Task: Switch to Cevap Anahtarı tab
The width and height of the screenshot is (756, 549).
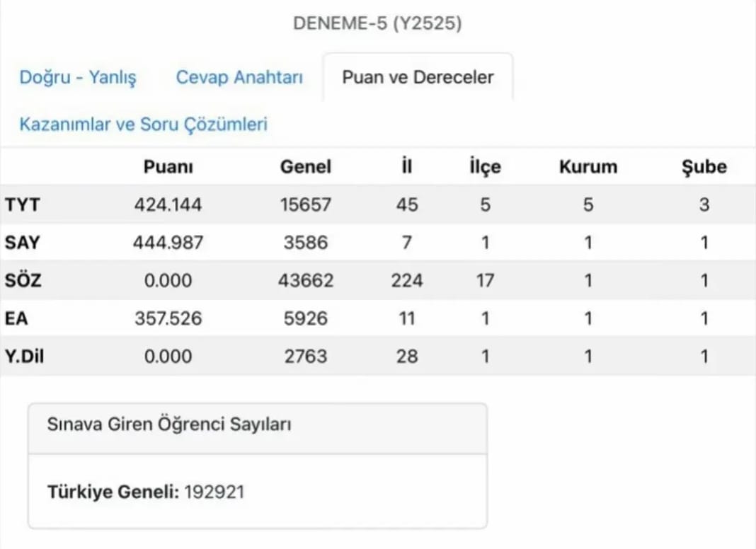Action: 239,77
